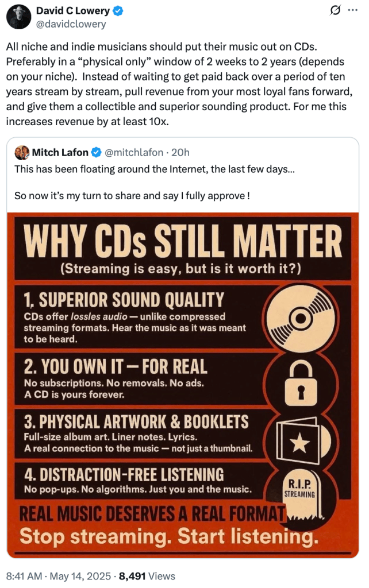The height and width of the screenshot is (588, 369).
Task: Open David C Lowery's display name link
Action: [x=72, y=11]
